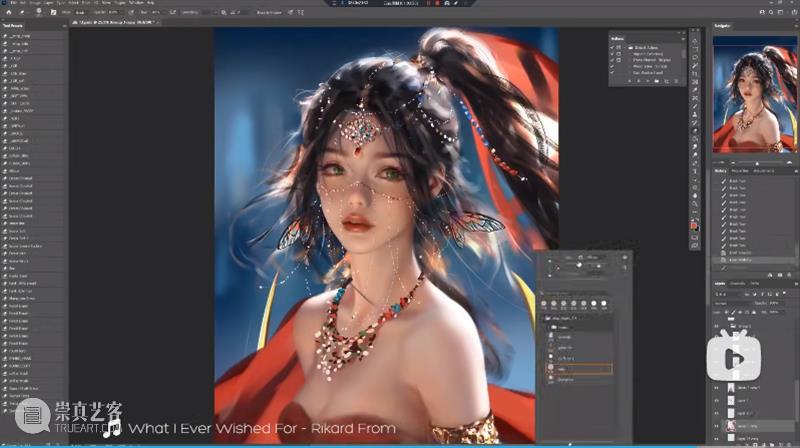This screenshot has width=800, height=448.
Task: Click the Home icon in options bar
Action: (x=9, y=12)
